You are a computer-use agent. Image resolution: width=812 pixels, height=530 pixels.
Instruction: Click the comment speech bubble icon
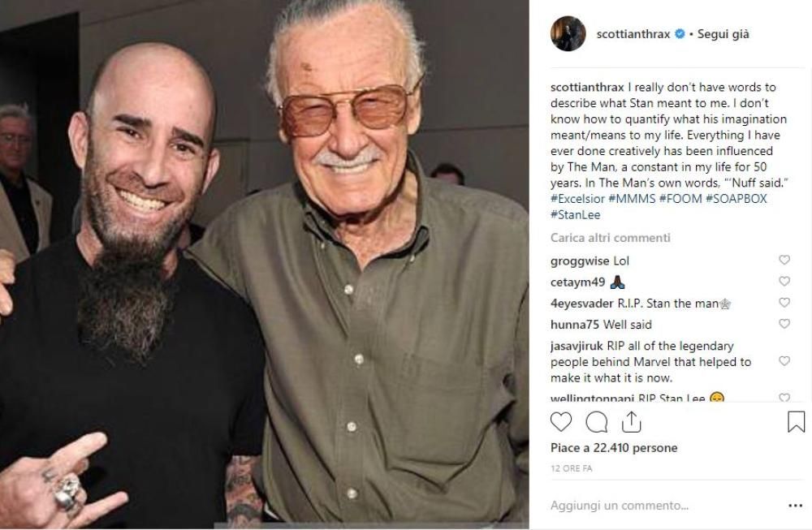(x=597, y=422)
